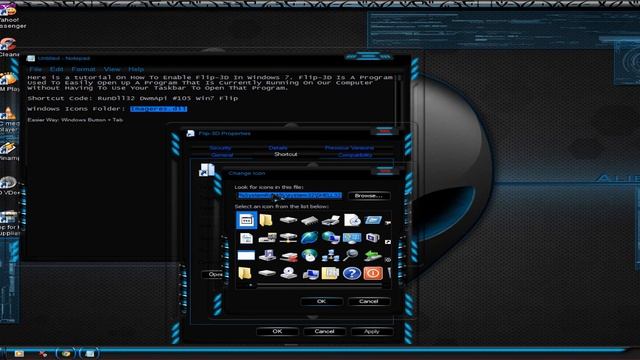The height and width of the screenshot is (360, 640).
Task: Select the blue Run dialog icon
Action: [x=373, y=220]
